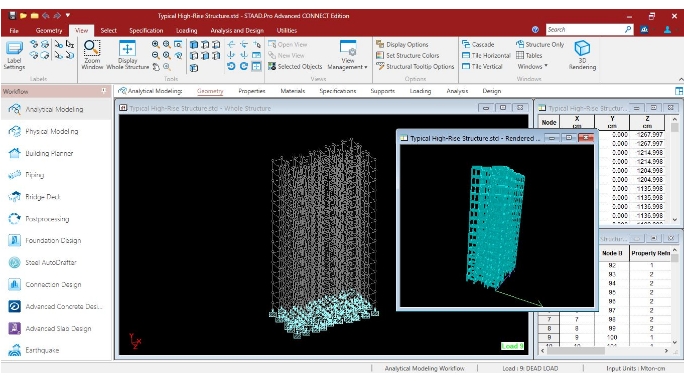684x381 pixels.
Task: Open the Foundation Design workflow
Action: coord(53,240)
